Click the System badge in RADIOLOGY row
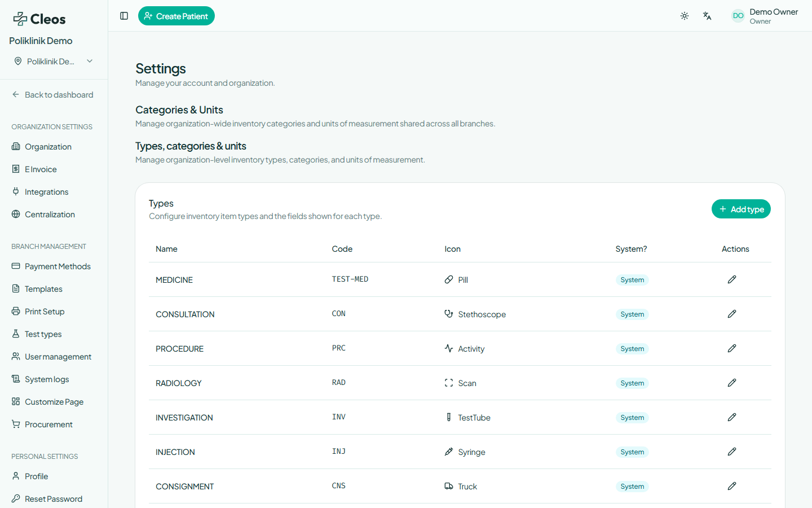Screen dimensions: 812x508 [x=632, y=383]
